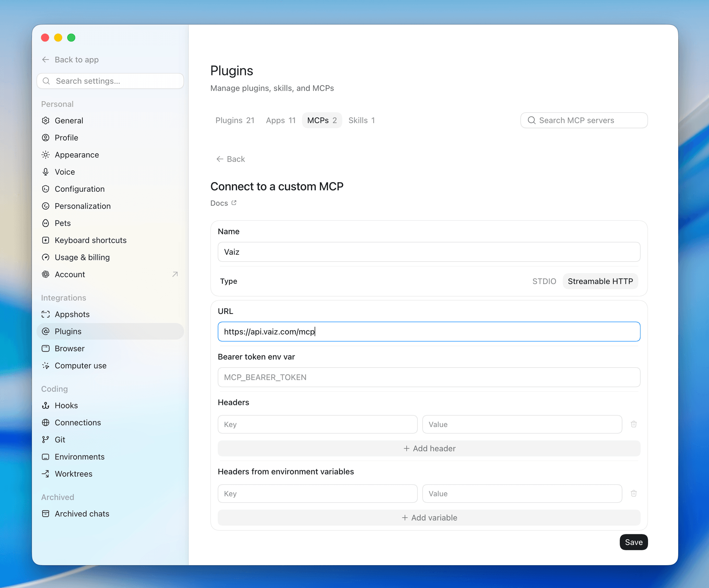Open Environments icon in sidebar
709x588 pixels.
(x=45, y=456)
